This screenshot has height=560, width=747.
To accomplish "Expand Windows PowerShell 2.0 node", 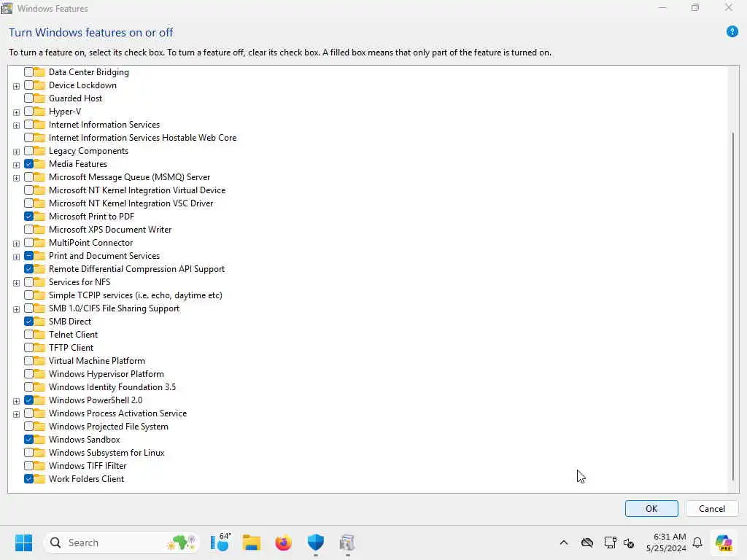I will (16, 401).
